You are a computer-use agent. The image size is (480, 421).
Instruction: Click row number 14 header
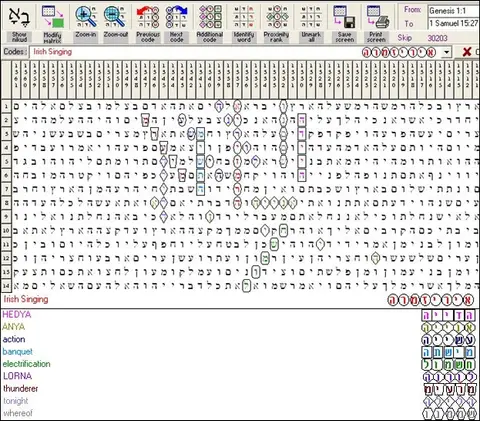coord(6,286)
